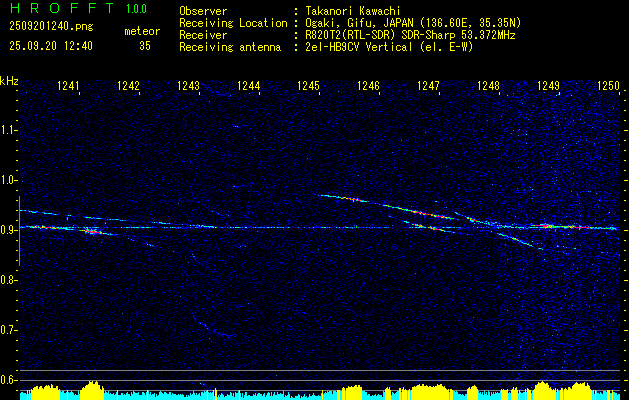Click the 1248 time axis label
Screen dimensions: 629x400
tap(488, 85)
